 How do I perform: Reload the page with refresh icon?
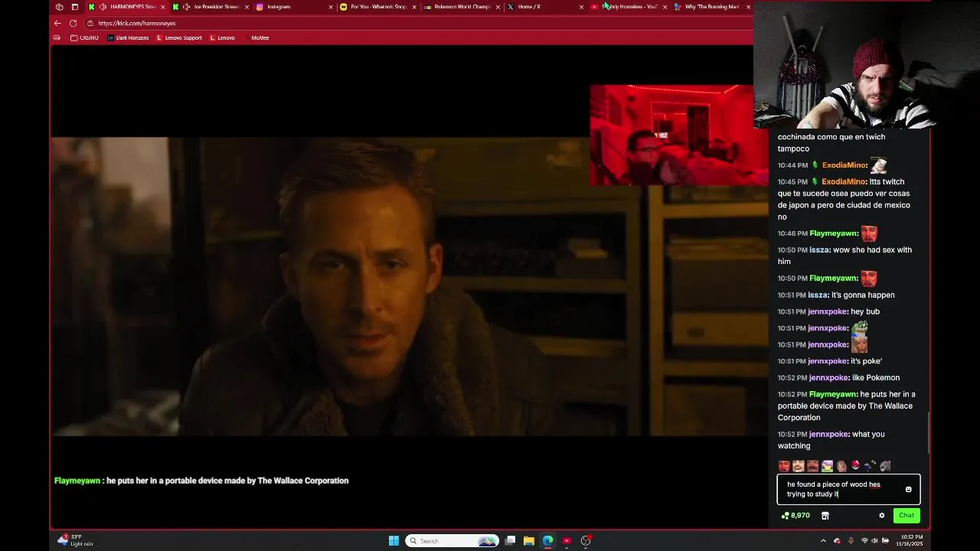pyautogui.click(x=73, y=23)
